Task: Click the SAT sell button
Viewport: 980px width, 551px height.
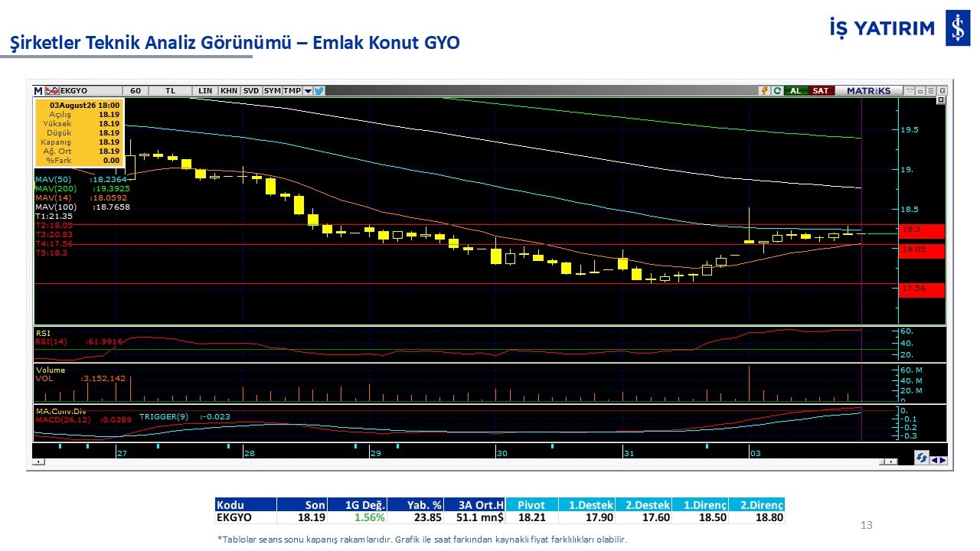Action: click(x=821, y=90)
